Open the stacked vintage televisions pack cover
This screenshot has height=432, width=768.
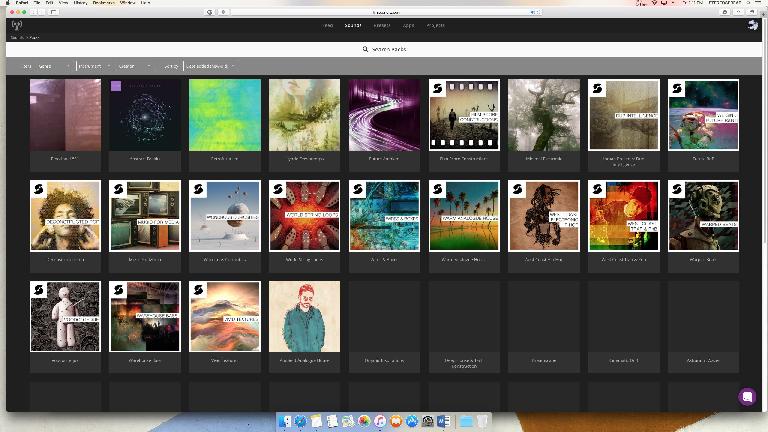(x=145, y=216)
